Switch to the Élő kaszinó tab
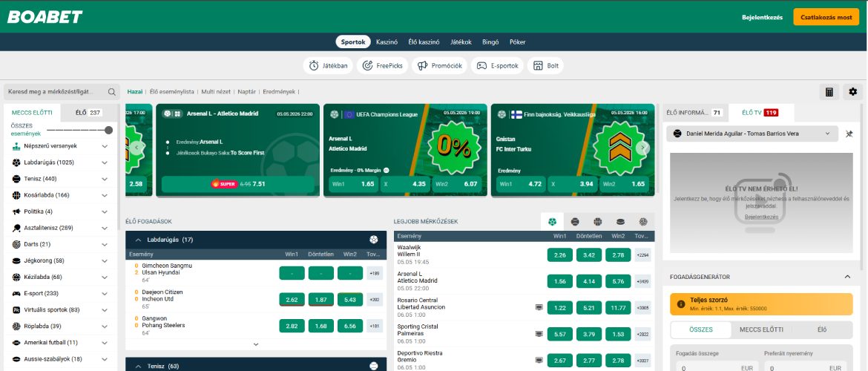Viewport: 868px width, 371px height. (x=424, y=42)
